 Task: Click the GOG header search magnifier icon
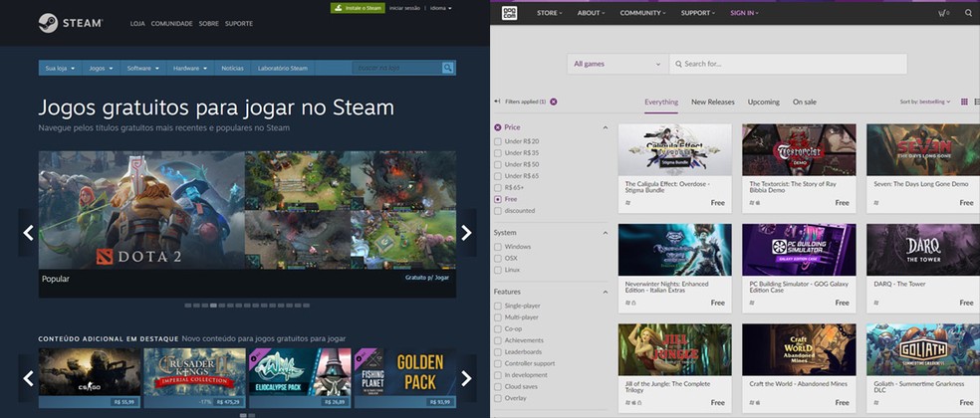(968, 13)
